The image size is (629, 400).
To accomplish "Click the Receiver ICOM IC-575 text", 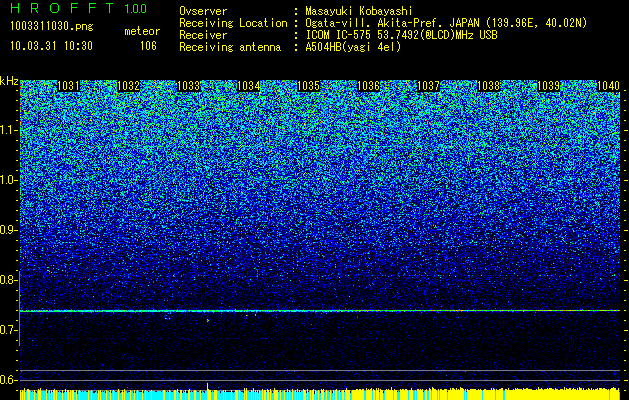I will pyautogui.click(x=338, y=35).
